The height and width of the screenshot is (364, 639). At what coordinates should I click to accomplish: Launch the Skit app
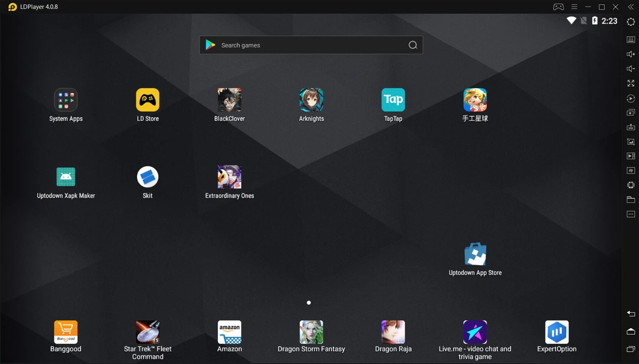147,177
